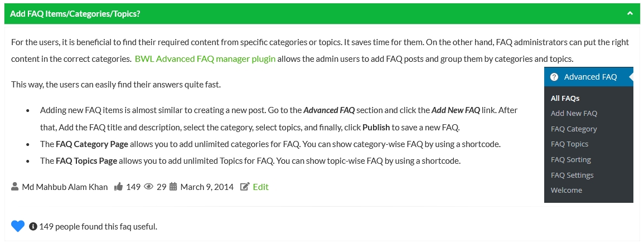Click the question mark Advanced FAQ icon
This screenshot has height=244, width=644.
[554, 77]
